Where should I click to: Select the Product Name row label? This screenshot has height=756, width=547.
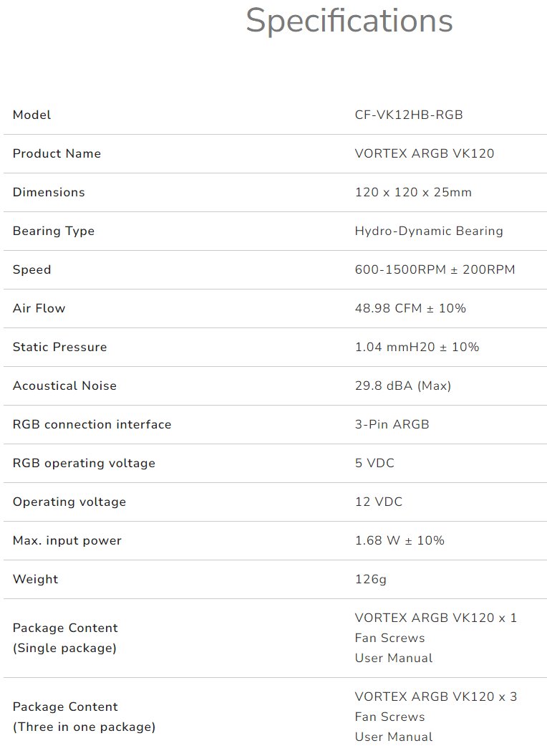tap(57, 153)
